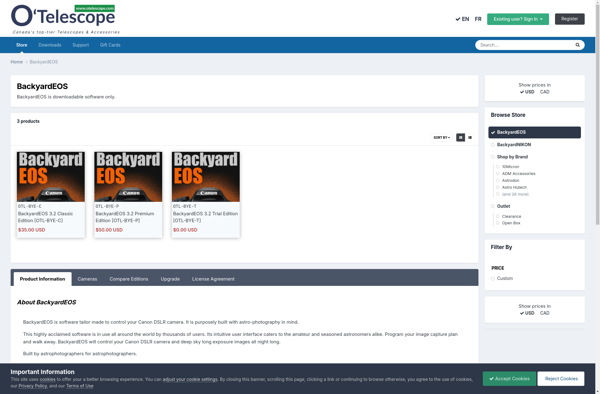Select the Open Box outlet option
This screenshot has width=600, height=394.
pyautogui.click(x=497, y=223)
